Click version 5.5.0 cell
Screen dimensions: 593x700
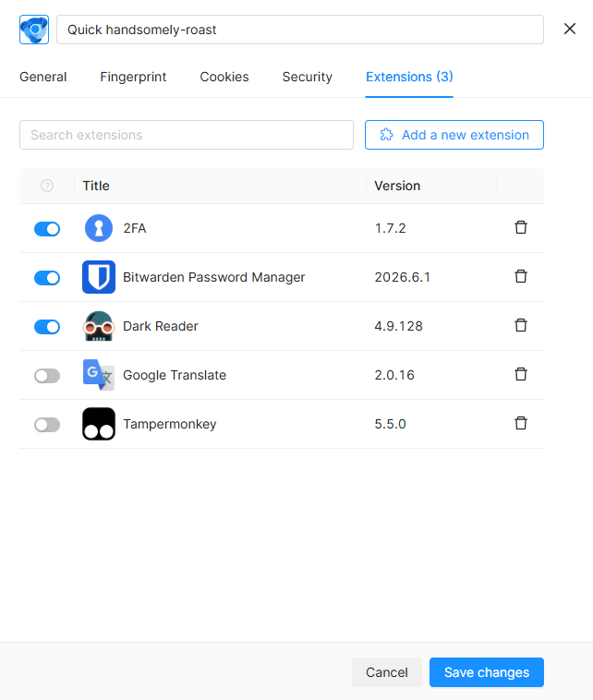[391, 424]
